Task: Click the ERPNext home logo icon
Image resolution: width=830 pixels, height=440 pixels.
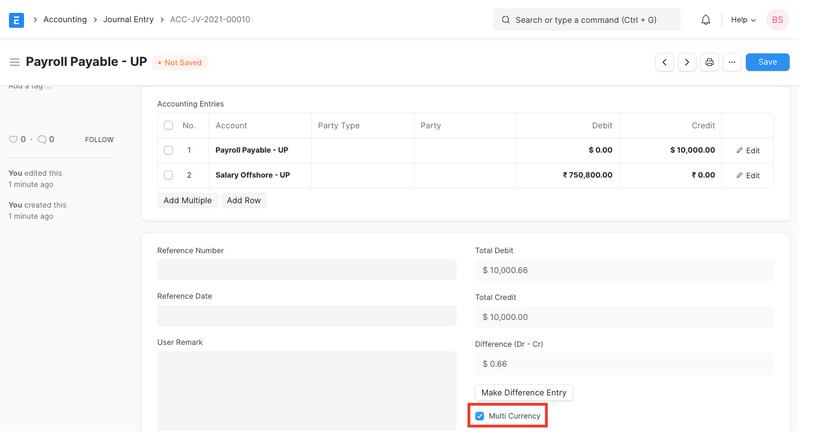Action: [16, 19]
